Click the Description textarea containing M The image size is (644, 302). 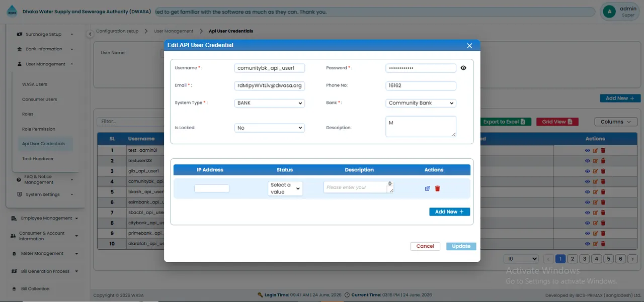421,127
